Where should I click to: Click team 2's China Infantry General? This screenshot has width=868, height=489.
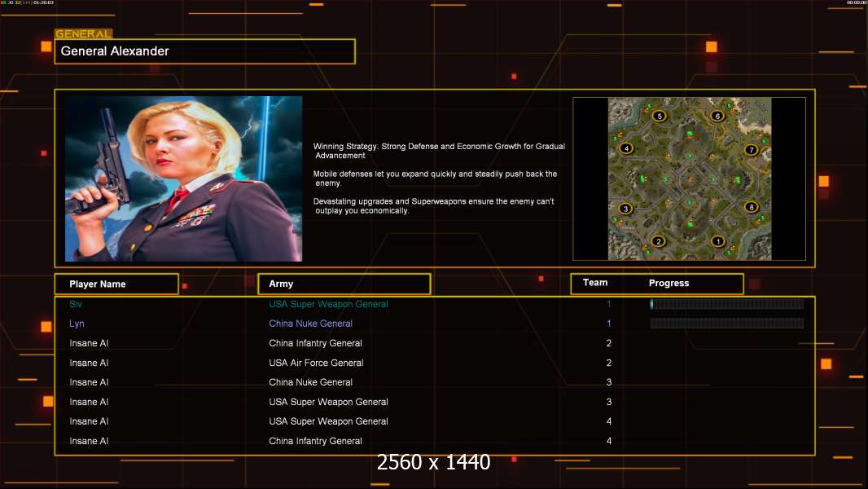316,343
